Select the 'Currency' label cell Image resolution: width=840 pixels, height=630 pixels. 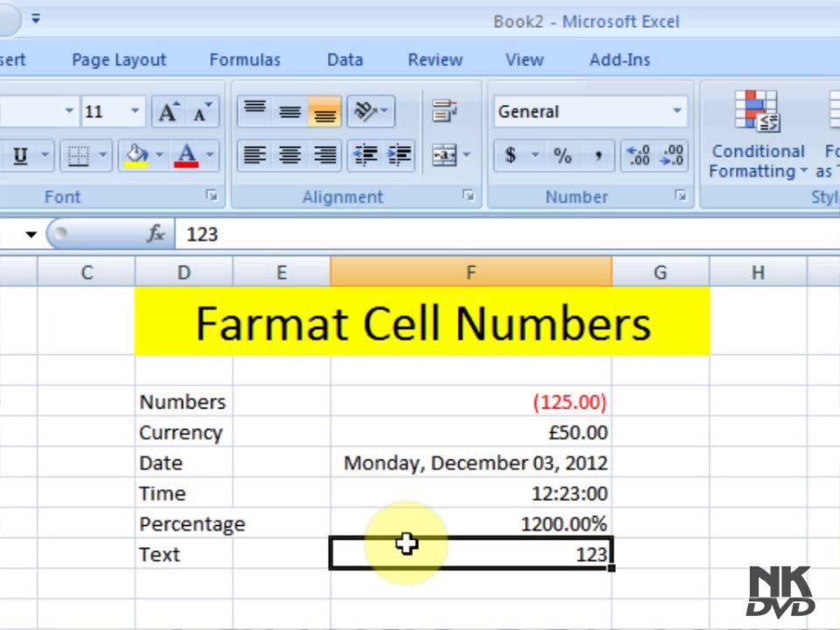[184, 431]
